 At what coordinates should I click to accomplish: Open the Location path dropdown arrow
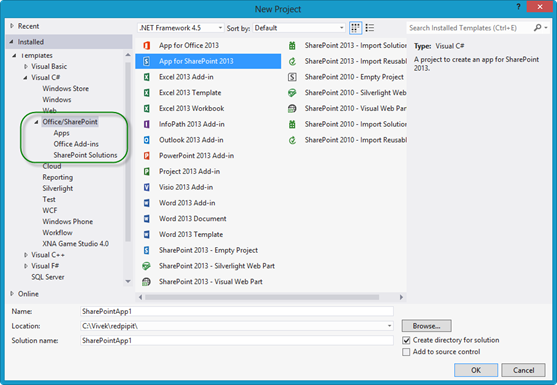coord(389,326)
